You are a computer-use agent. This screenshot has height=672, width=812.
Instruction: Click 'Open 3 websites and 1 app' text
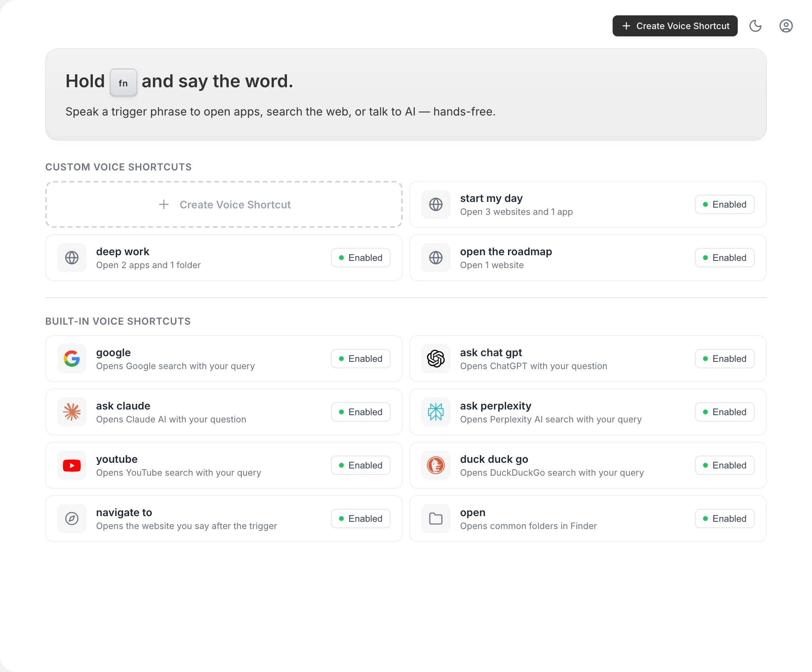pos(516,212)
